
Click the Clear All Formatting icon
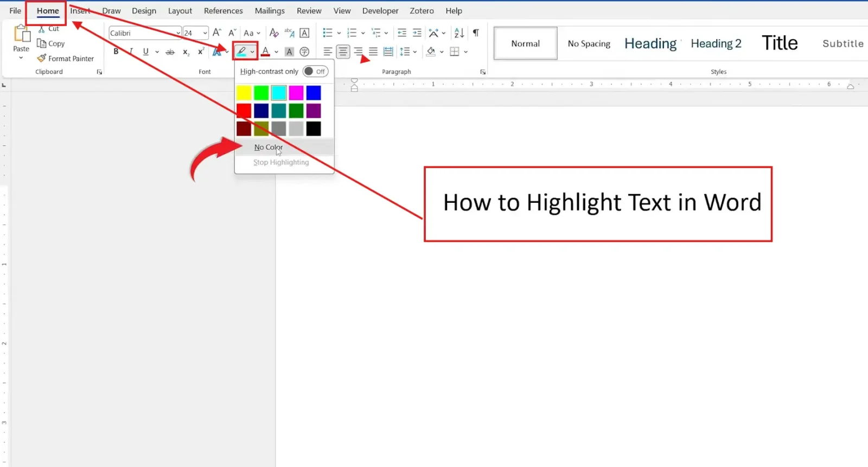pos(274,33)
